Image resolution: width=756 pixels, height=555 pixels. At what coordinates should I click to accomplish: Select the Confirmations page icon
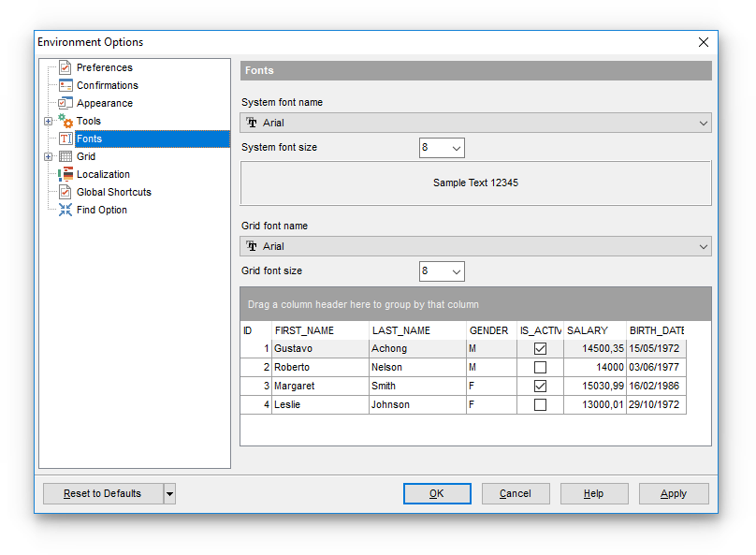pos(65,85)
